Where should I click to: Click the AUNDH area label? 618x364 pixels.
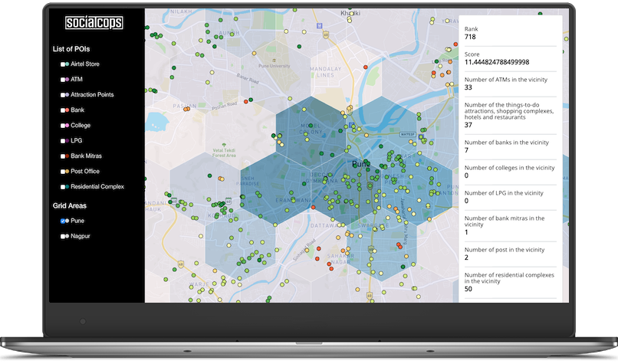[229, 33]
